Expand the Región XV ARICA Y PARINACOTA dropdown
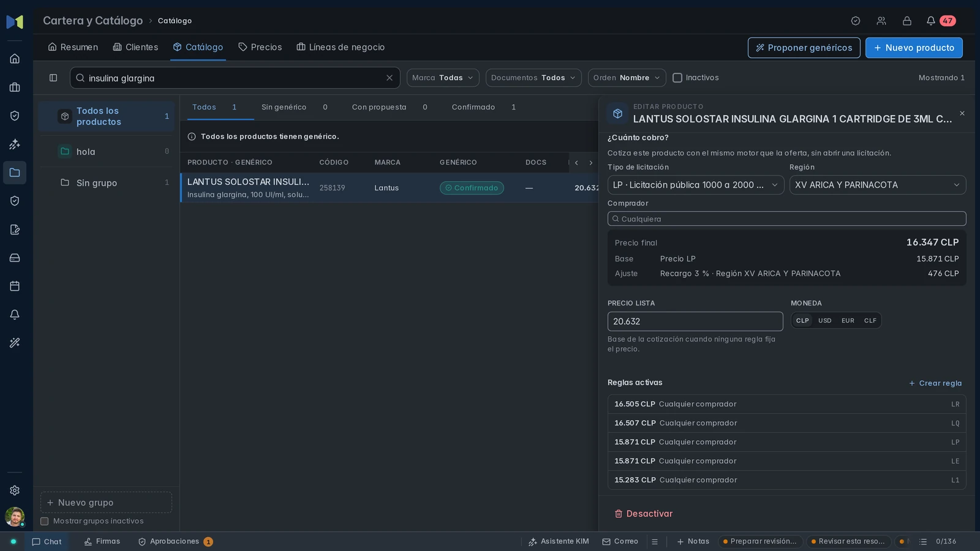Viewport: 980px width, 551px height. (878, 185)
